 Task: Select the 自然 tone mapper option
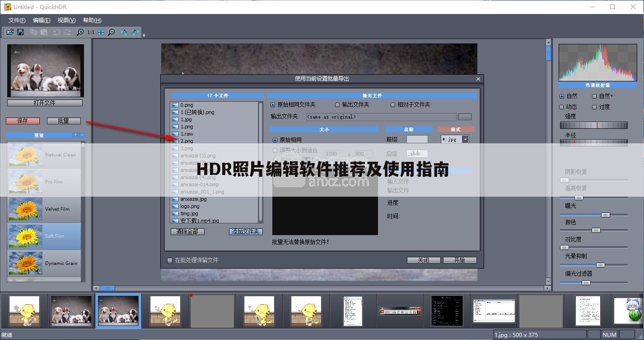point(562,96)
